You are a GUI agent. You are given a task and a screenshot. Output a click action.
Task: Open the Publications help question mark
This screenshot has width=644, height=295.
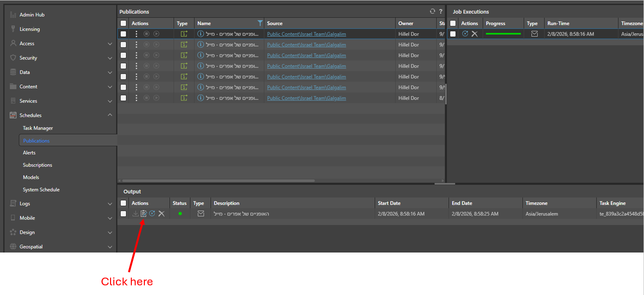click(441, 12)
